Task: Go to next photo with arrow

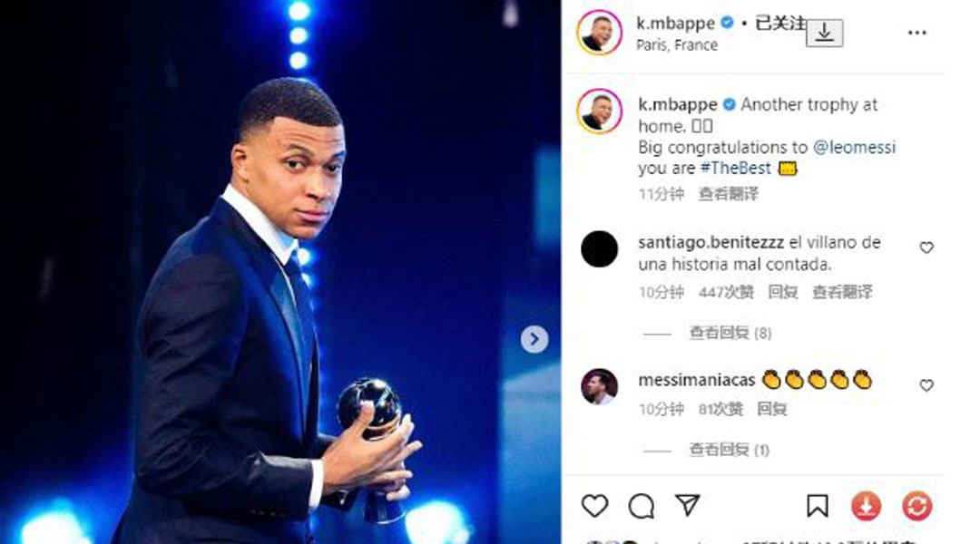Action: click(534, 339)
